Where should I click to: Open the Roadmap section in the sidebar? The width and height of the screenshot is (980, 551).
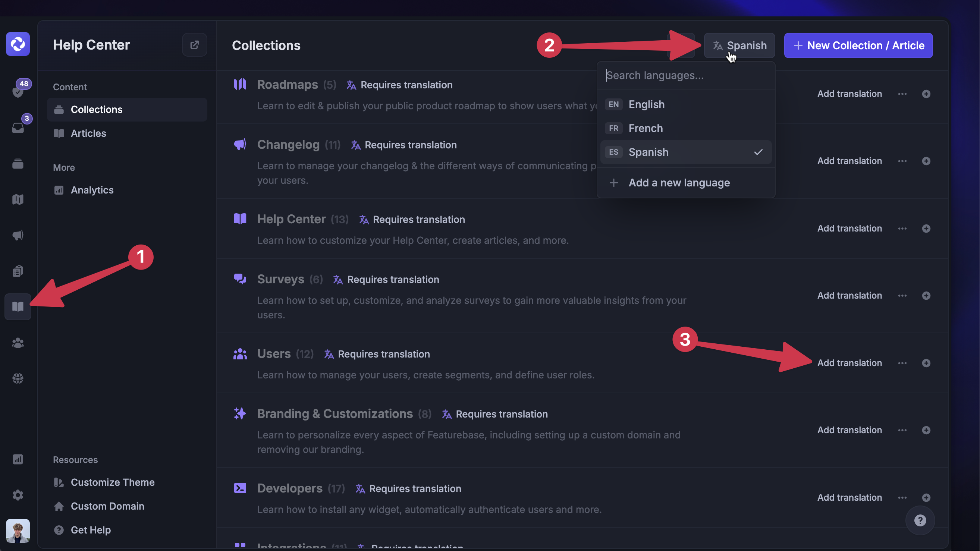click(x=18, y=199)
